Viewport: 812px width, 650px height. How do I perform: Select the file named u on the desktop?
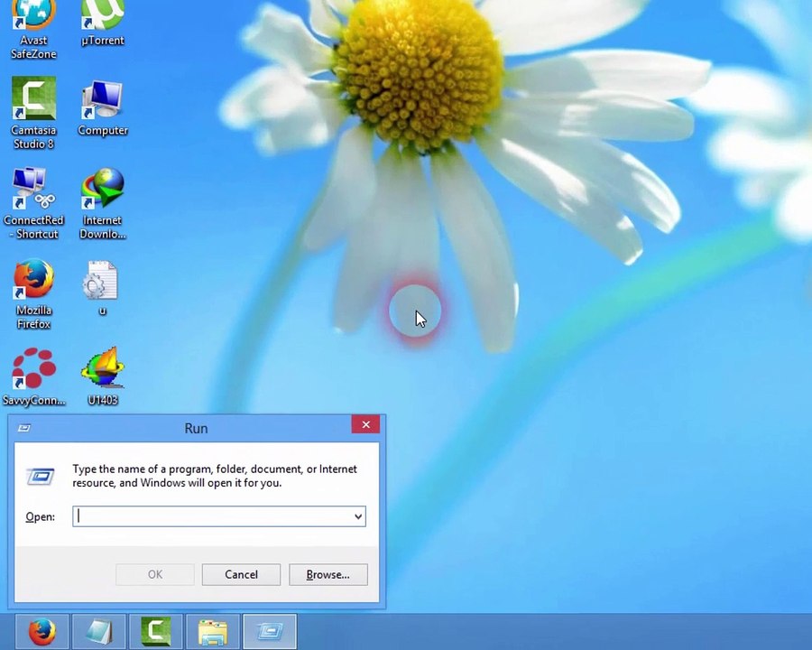(x=102, y=288)
